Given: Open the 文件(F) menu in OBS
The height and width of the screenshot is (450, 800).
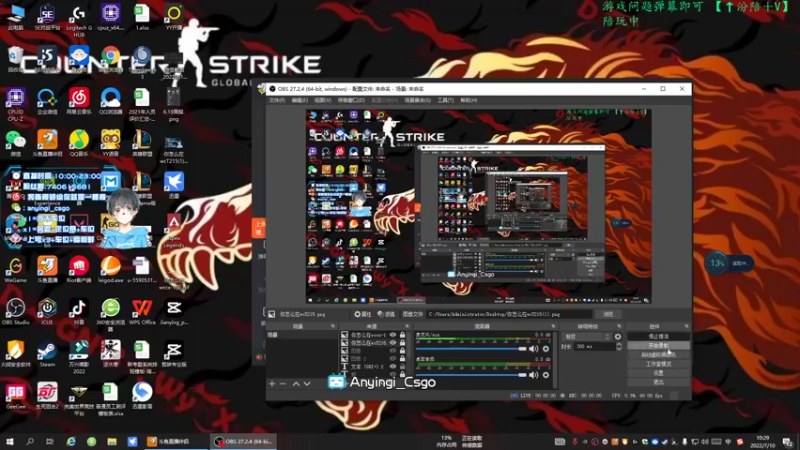Looking at the screenshot, I should pos(277,101).
